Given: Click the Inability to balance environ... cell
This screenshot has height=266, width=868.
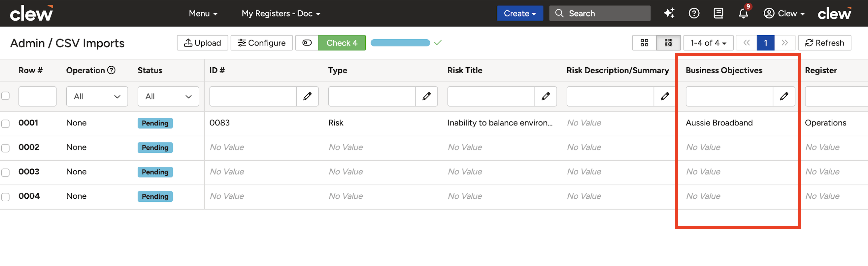Looking at the screenshot, I should [x=500, y=123].
